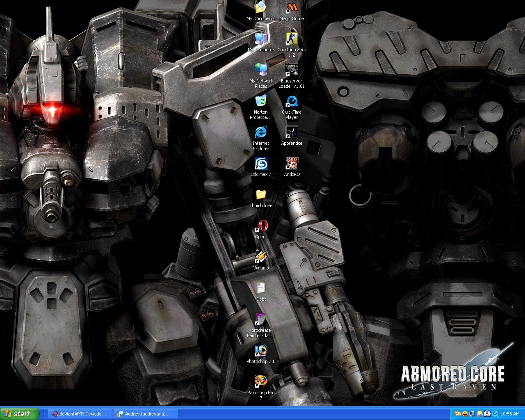
Task: Click the Start button
Action: pyautogui.click(x=20, y=414)
